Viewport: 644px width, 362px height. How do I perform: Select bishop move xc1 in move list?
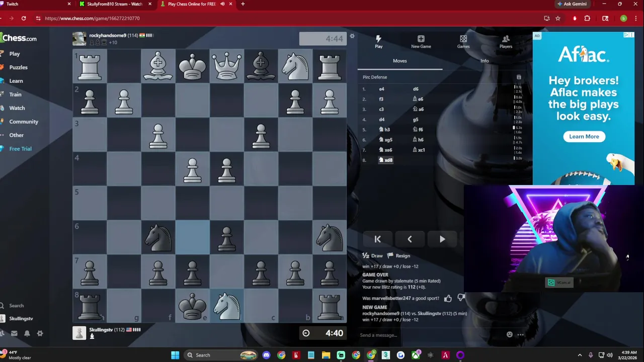coord(419,150)
